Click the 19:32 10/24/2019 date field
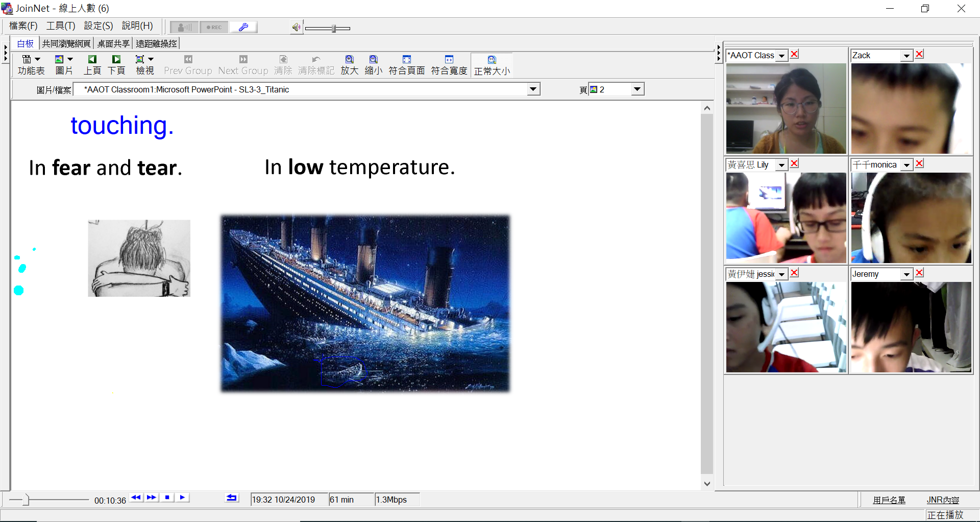 click(x=288, y=500)
